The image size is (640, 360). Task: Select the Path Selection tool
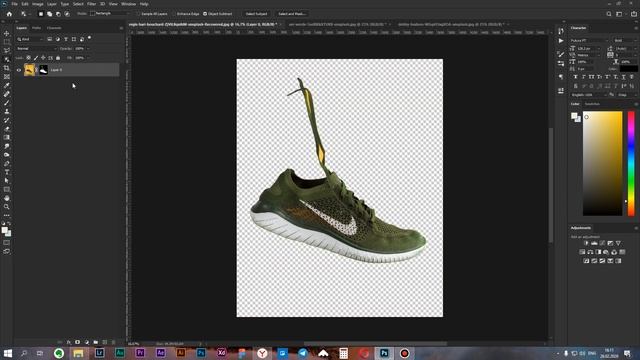tap(7, 180)
